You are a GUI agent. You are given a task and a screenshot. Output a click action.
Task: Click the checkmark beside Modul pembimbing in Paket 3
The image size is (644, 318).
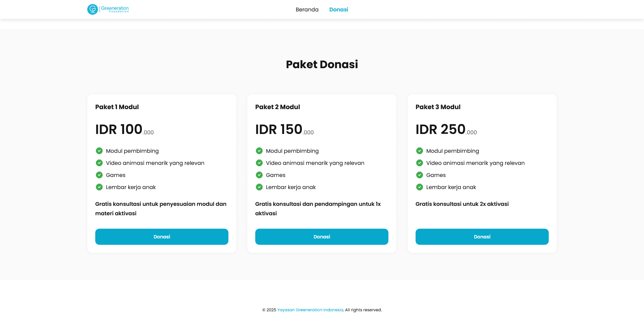(420, 151)
